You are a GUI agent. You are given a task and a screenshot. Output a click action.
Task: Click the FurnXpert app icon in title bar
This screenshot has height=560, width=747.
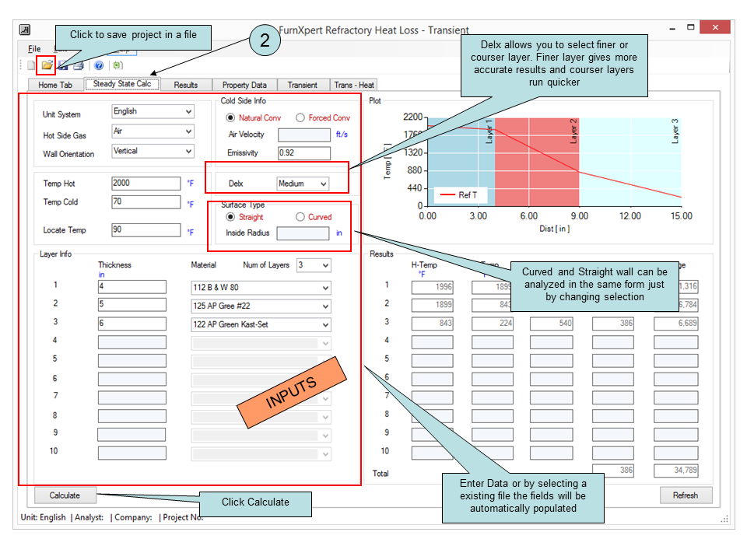[25, 30]
